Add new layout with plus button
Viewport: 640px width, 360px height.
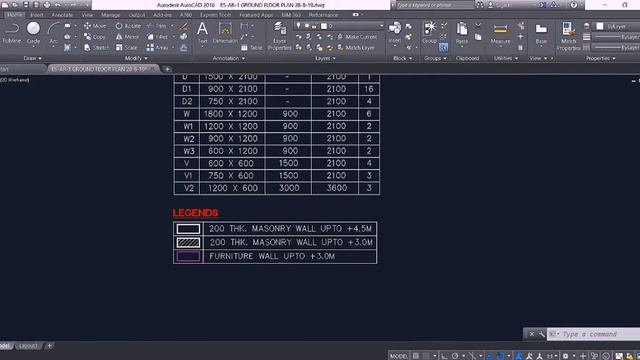click(x=49, y=346)
